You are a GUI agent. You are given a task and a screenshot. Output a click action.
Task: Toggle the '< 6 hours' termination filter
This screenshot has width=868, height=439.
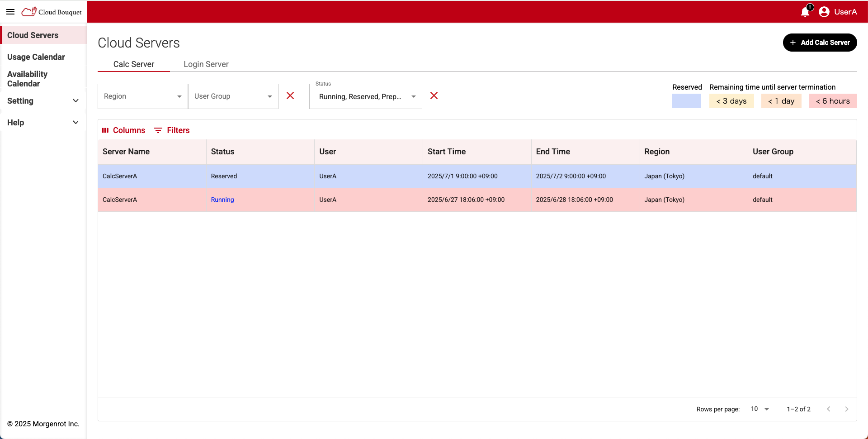point(832,101)
